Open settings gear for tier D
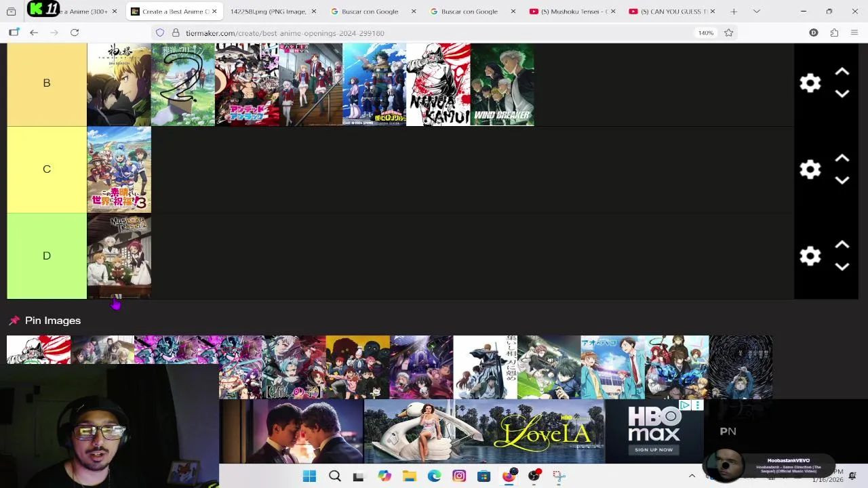This screenshot has height=488, width=868. [810, 256]
